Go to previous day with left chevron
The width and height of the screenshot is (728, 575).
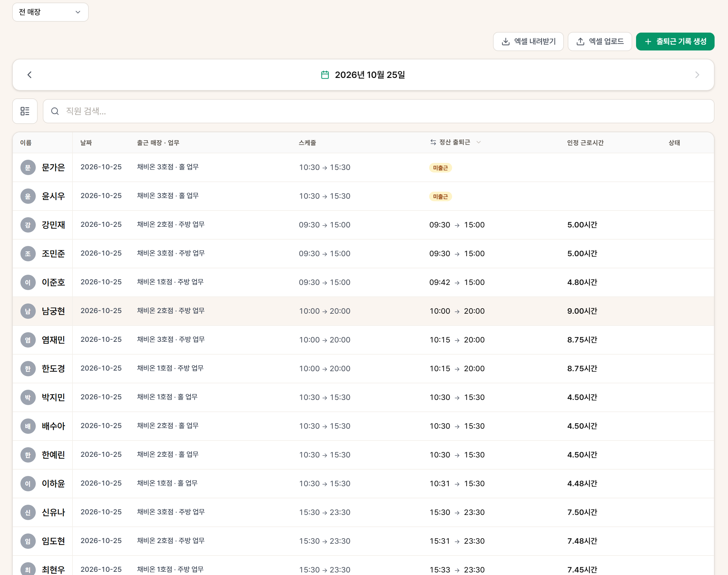click(x=30, y=75)
